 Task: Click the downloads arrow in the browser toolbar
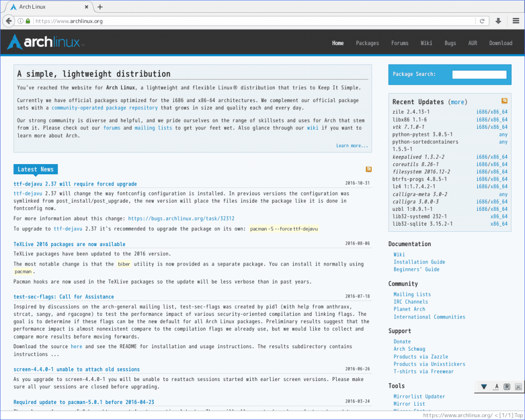coord(498,21)
